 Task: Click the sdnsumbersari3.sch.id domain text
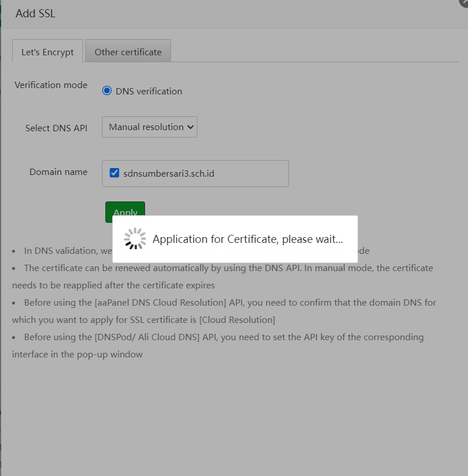[x=169, y=173]
